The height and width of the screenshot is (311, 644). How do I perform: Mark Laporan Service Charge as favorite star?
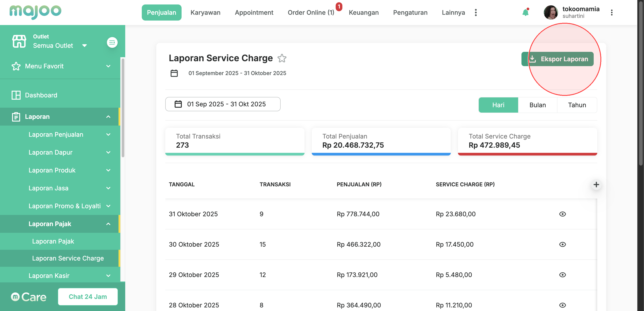click(282, 58)
